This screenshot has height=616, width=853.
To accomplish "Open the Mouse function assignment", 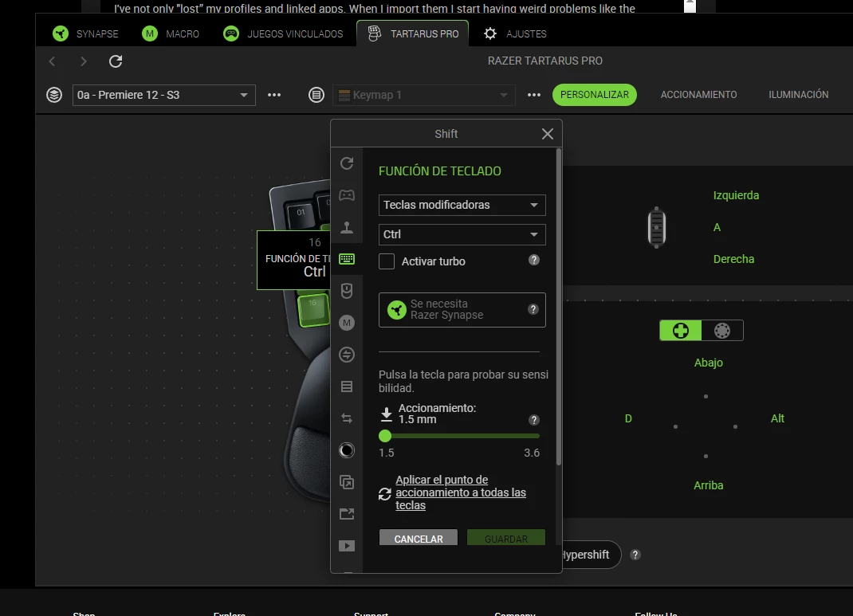I will coord(347,291).
